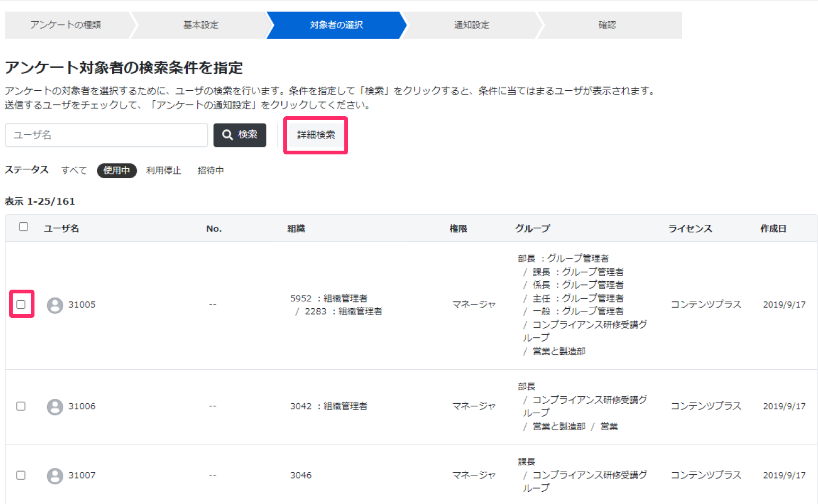Click 2283 ：組織管理者 organization text
818x504 pixels.
(x=343, y=311)
